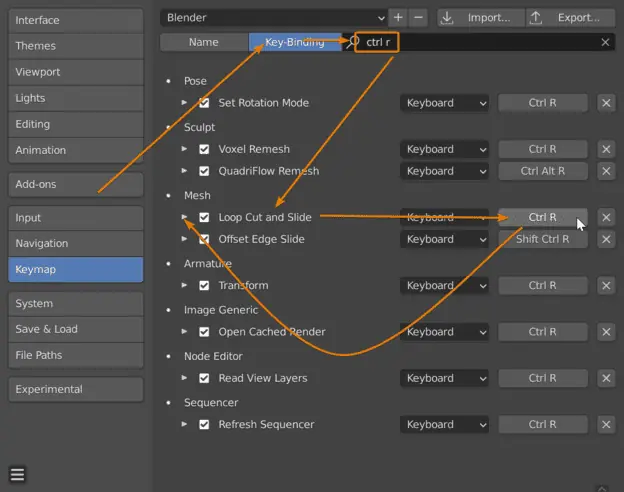Remove keymap preset with minus icon

tap(418, 18)
